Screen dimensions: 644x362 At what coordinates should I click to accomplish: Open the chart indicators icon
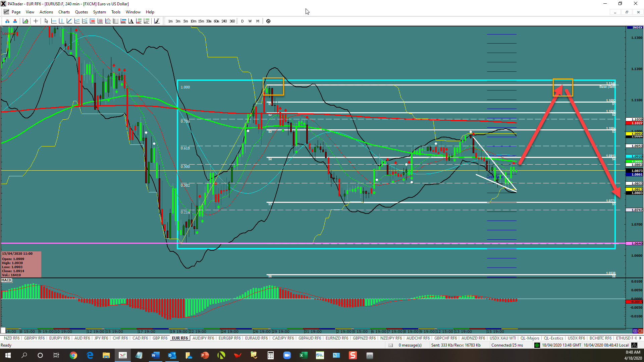25,21
